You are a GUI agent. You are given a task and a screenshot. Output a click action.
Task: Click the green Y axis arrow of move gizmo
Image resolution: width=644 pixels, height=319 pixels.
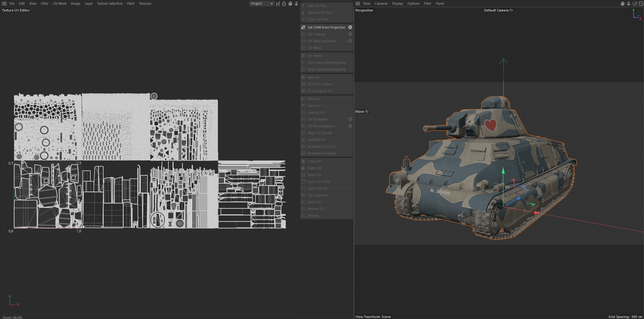tap(503, 171)
